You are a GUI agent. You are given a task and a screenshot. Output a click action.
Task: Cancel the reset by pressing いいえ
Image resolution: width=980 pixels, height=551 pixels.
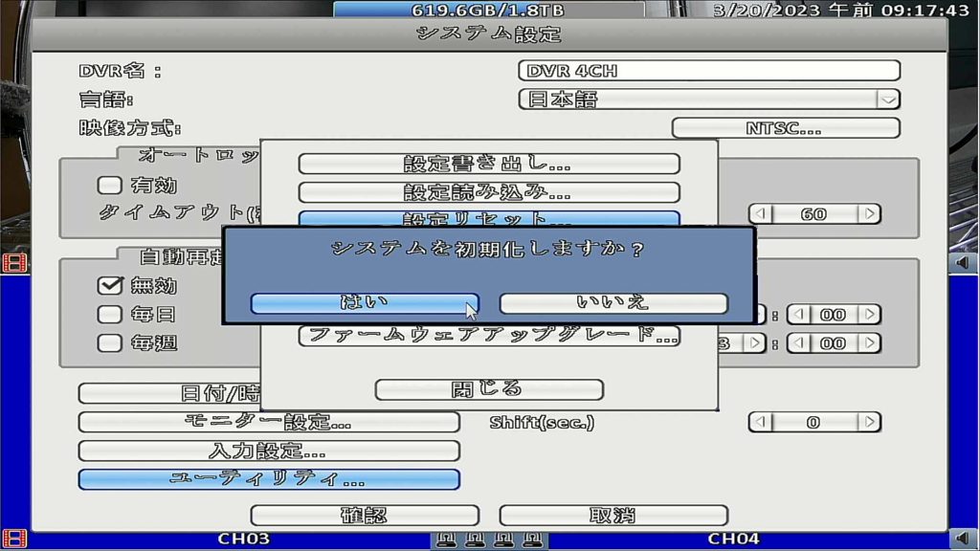[612, 303]
